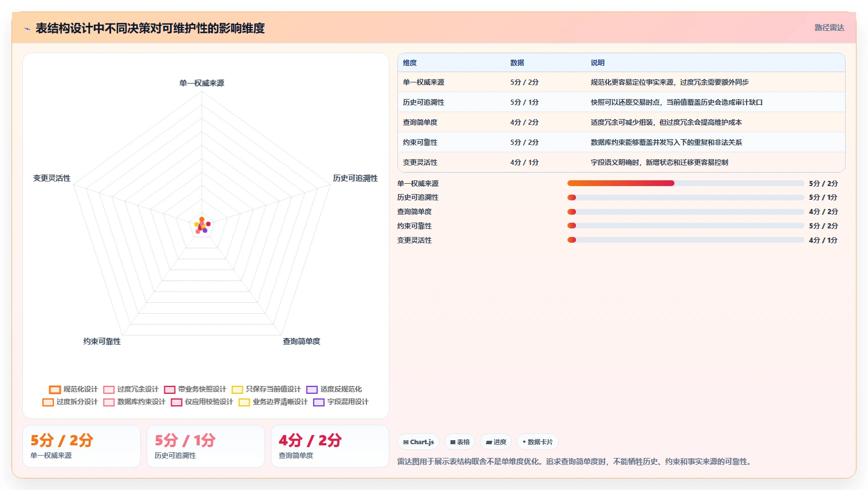Image resolution: width=868 pixels, height=490 pixels.
Task: Click progress value 5分 / 2分 beside 约束可靠性 bar
Action: pos(823,226)
